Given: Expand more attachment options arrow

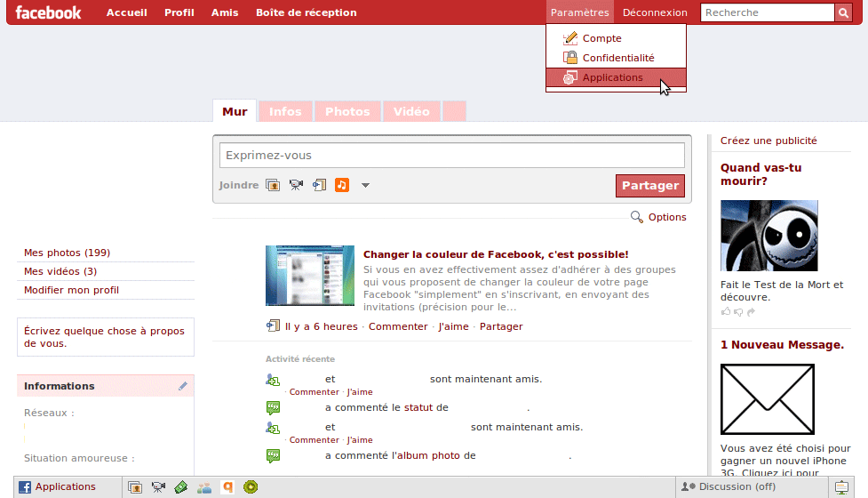Looking at the screenshot, I should pos(365,186).
